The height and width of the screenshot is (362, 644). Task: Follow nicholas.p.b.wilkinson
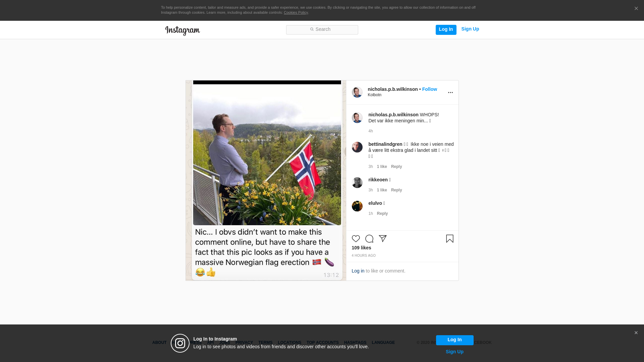coord(429,89)
